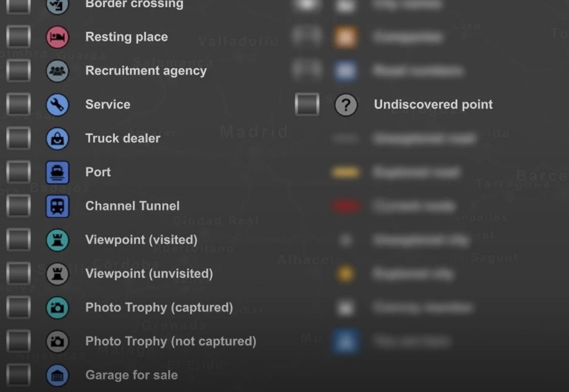The width and height of the screenshot is (569, 392).
Task: Toggle the Undiscovered point checkbox
Action: click(x=307, y=105)
